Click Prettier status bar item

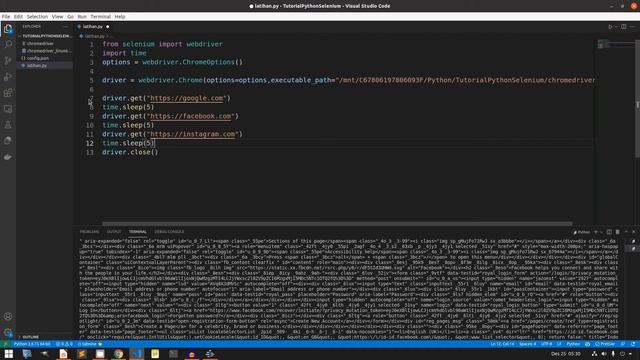(605, 344)
